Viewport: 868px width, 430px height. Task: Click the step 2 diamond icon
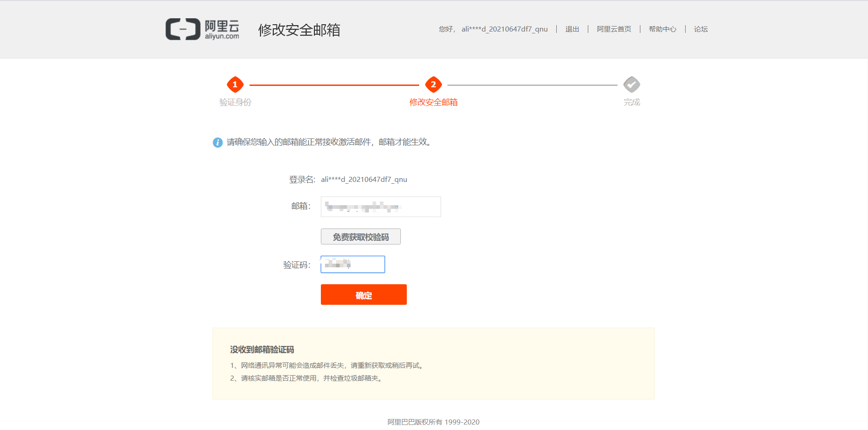tap(433, 85)
